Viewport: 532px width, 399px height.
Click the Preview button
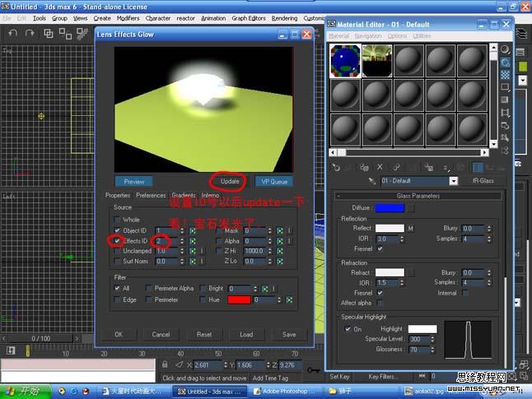click(x=134, y=182)
